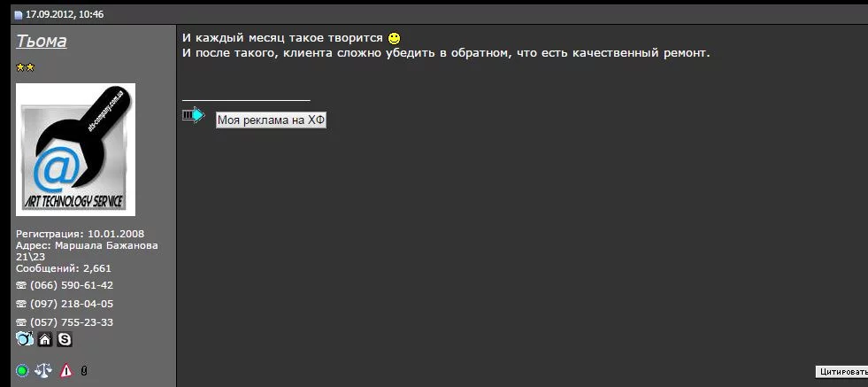Open the user profile link Тьома
Screen dimensions: 868x387
[41, 42]
